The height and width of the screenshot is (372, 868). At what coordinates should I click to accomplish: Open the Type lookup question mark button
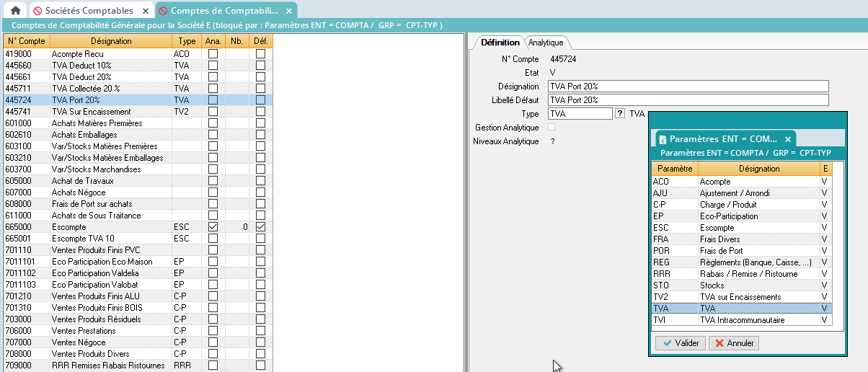pos(619,114)
